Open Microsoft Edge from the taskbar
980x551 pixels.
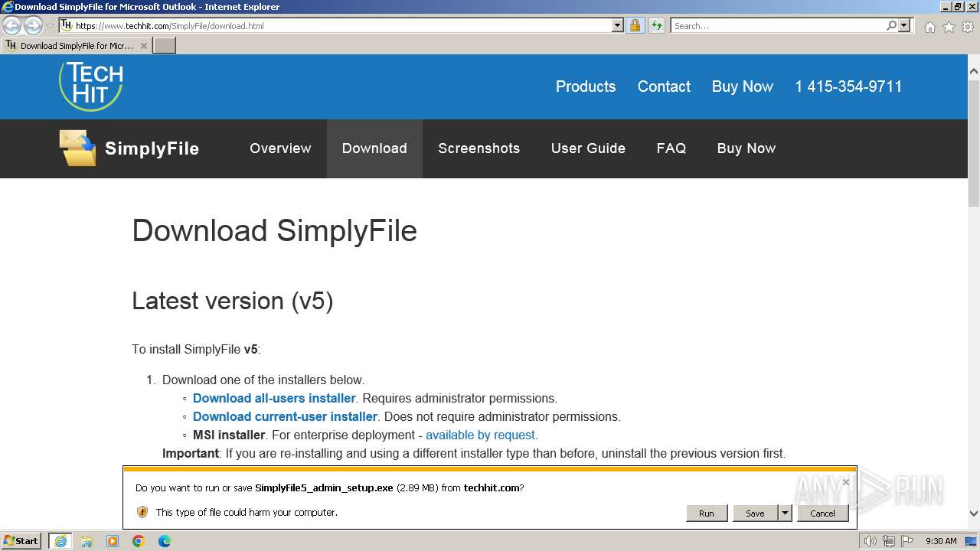click(165, 541)
